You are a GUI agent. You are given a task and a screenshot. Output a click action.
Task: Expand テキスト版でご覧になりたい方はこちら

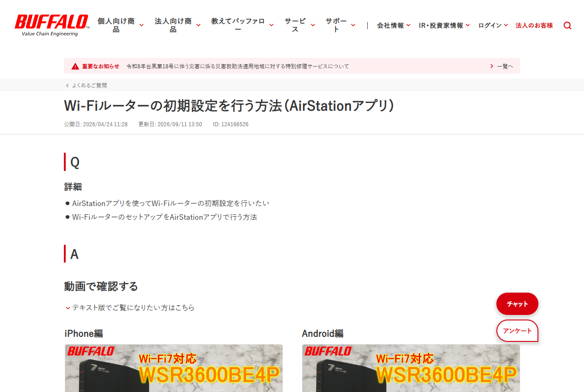[x=130, y=308]
